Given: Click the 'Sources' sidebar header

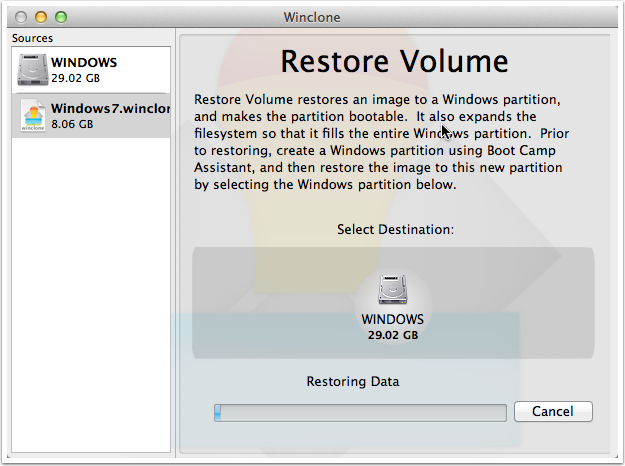Looking at the screenshot, I should click(x=32, y=38).
